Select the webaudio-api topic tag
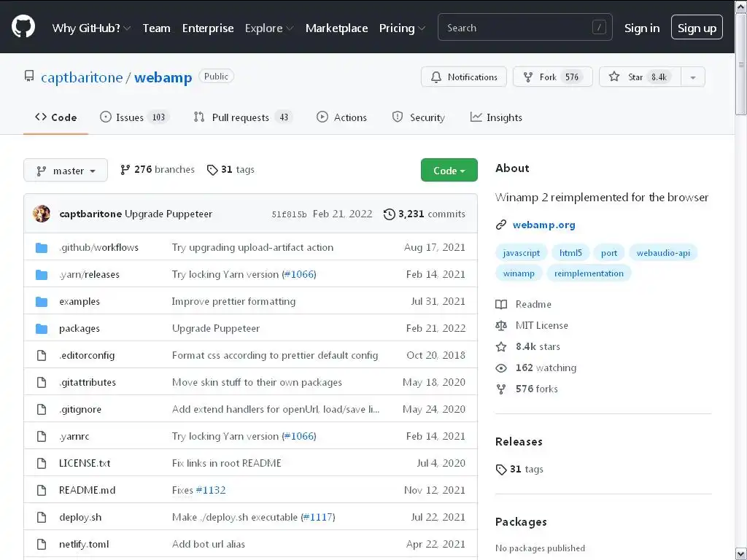Image resolution: width=747 pixels, height=560 pixels. (x=663, y=253)
